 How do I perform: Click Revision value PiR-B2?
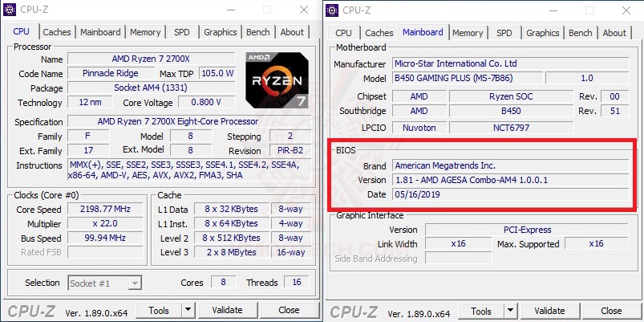point(290,150)
